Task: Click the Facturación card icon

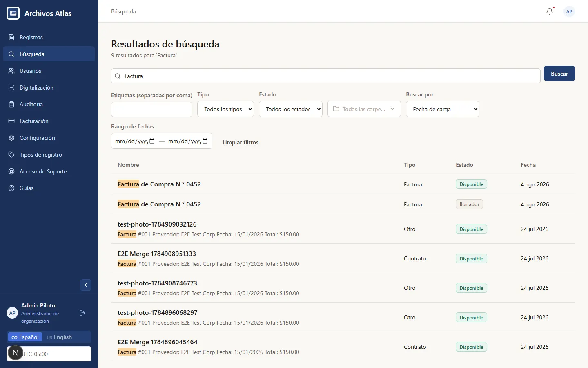Action: (11, 121)
